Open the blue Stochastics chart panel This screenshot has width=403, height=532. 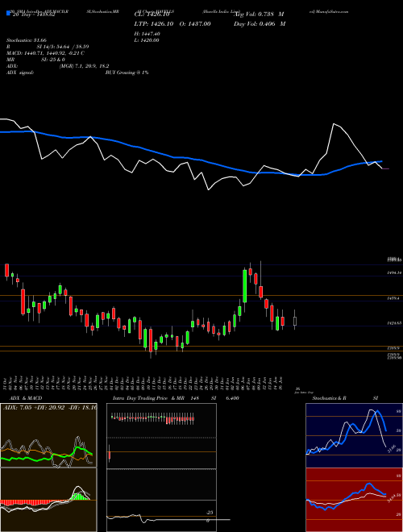click(354, 435)
